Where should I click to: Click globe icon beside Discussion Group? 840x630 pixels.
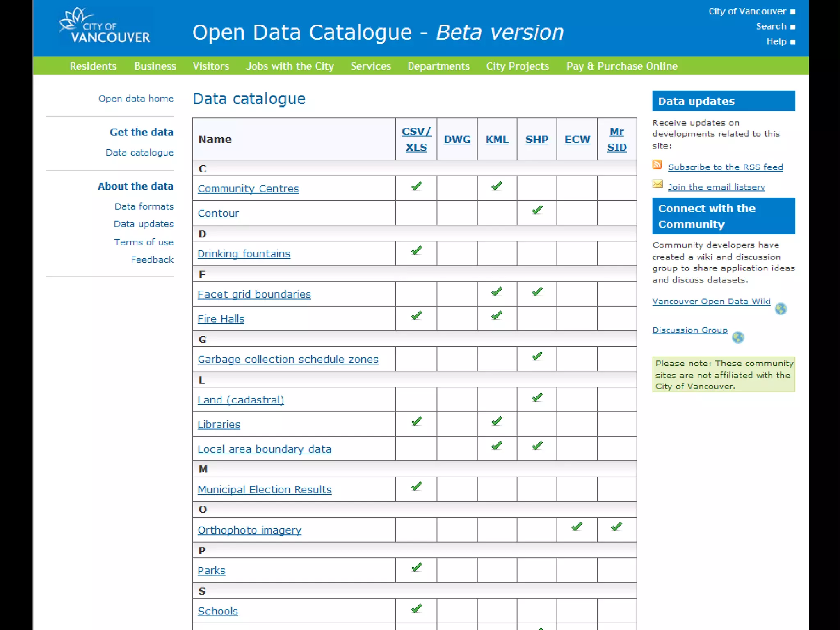tap(738, 337)
